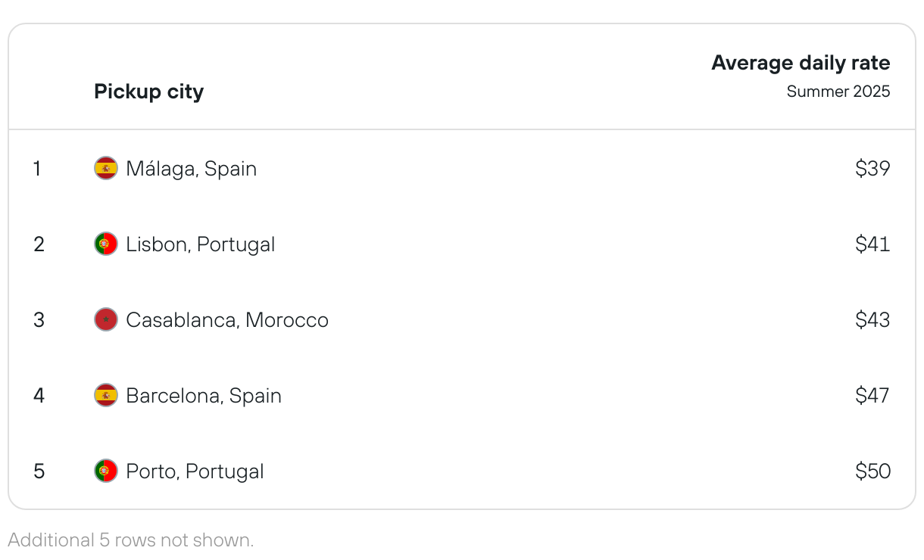Select the Málaga, Spain city name
Image resolution: width=924 pixels, height=560 pixels.
pyautogui.click(x=192, y=169)
